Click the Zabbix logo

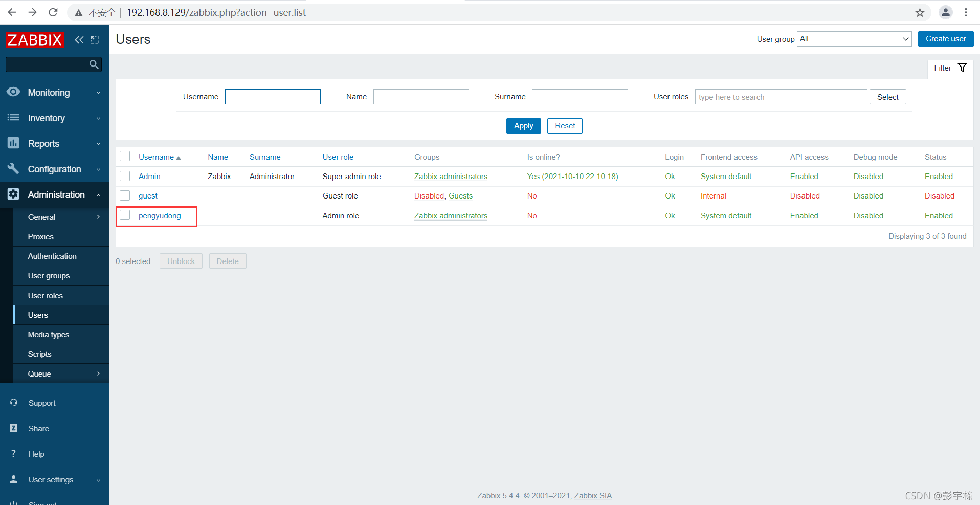pos(35,40)
